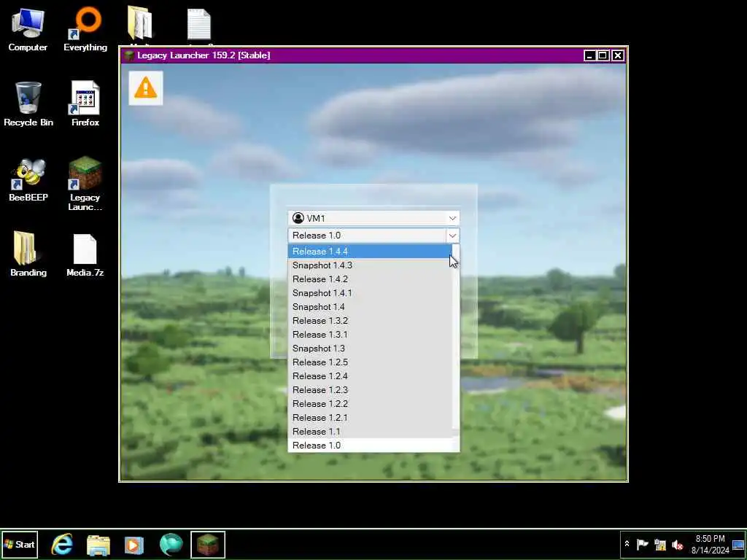The image size is (747, 560).
Task: Pick Release 1.2.3 in the version list
Action: click(370, 389)
